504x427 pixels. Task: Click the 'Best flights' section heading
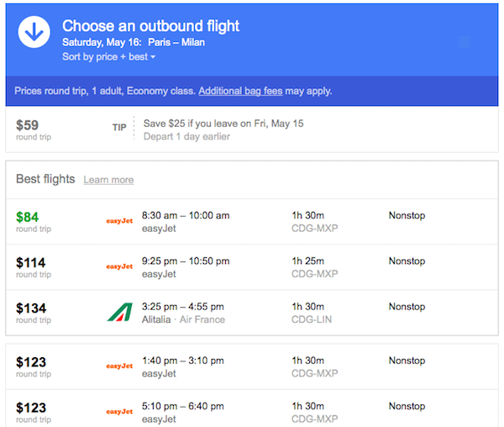click(45, 179)
